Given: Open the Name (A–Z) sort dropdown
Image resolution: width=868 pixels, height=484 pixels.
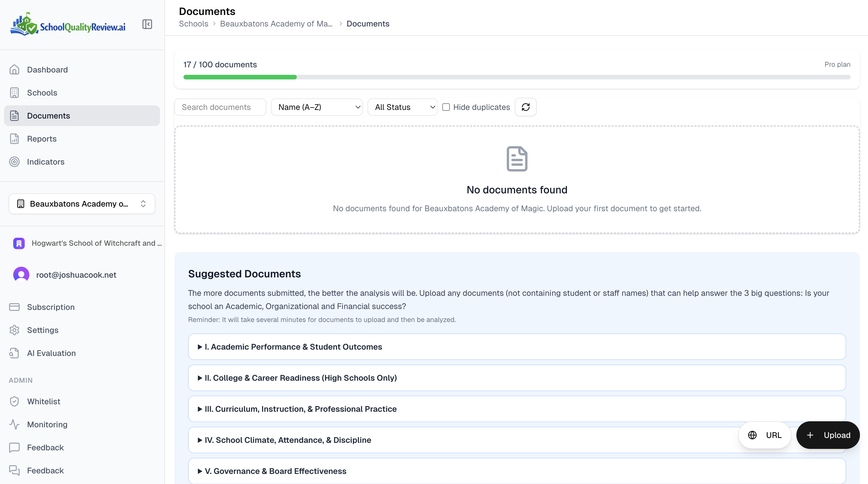Looking at the screenshot, I should click(x=316, y=107).
